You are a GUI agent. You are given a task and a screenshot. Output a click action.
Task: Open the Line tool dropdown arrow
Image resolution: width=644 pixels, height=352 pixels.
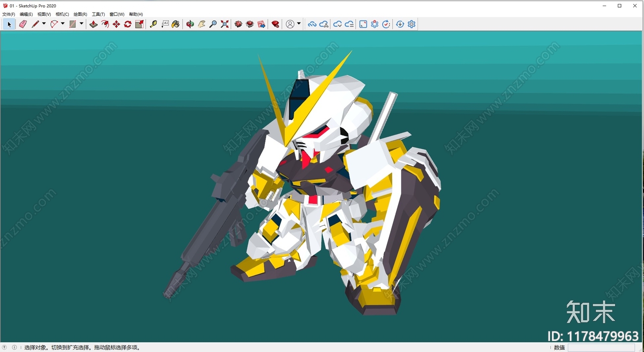coord(44,24)
